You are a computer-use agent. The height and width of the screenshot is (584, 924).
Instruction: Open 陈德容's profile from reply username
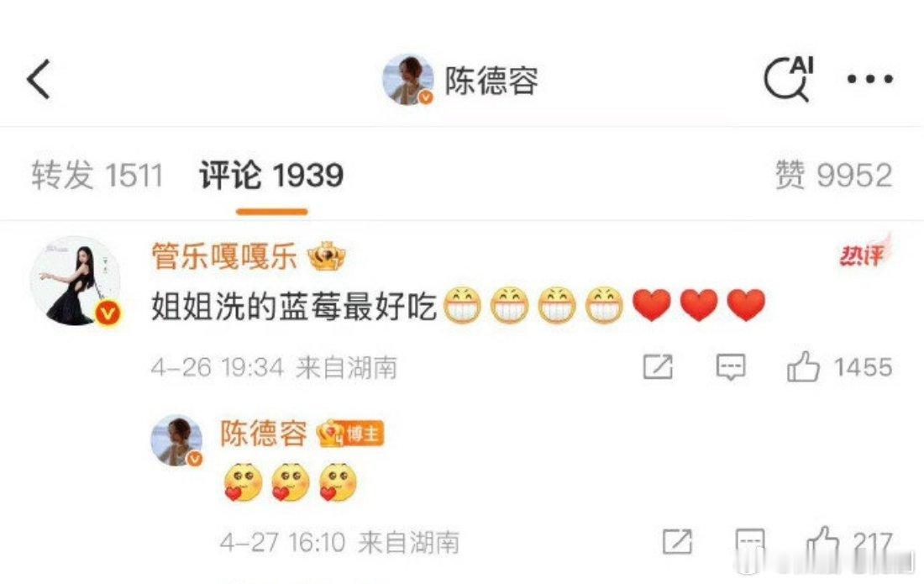[x=264, y=434]
